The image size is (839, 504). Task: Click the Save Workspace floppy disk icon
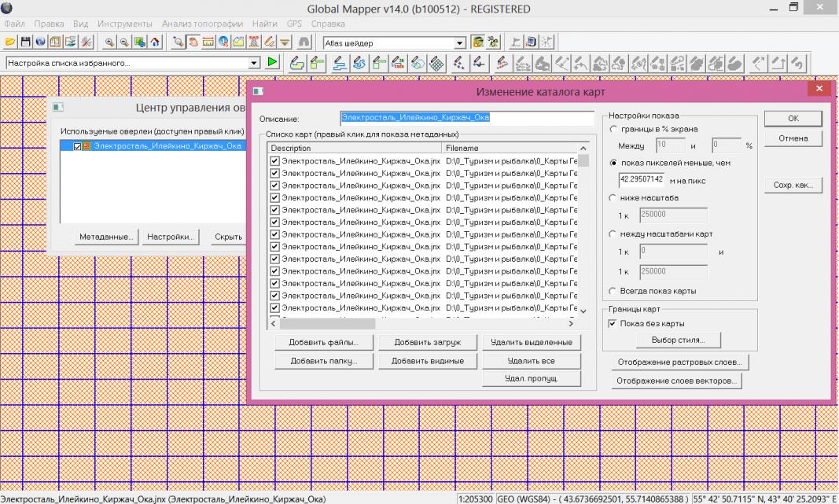coord(24,42)
